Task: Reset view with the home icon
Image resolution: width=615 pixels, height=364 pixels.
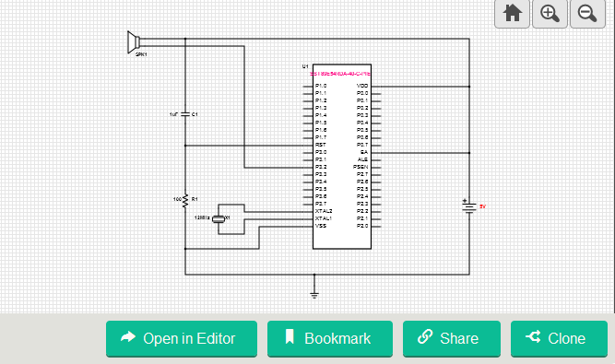Action: pyautogui.click(x=512, y=14)
